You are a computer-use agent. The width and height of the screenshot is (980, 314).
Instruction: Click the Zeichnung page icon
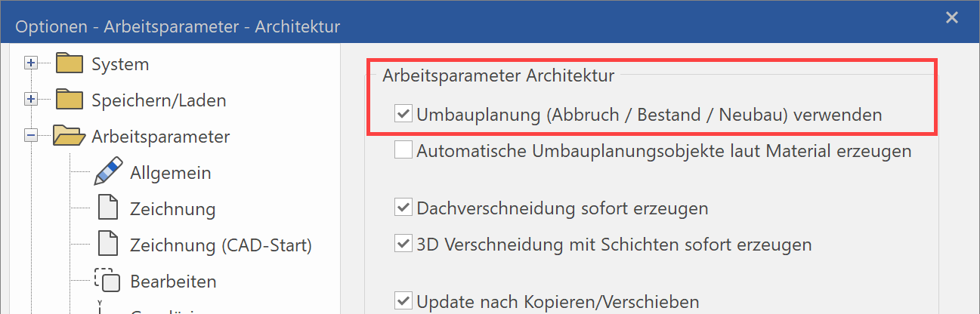[x=108, y=208]
